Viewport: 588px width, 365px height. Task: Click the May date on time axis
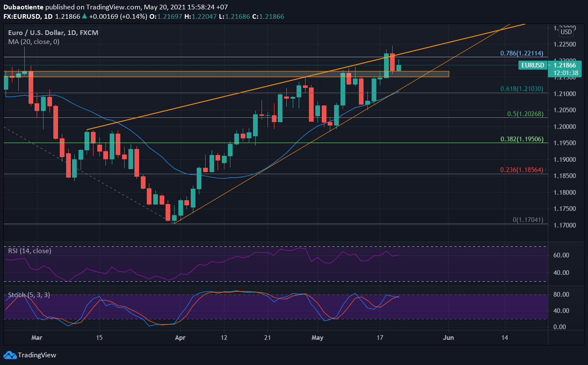(x=317, y=337)
